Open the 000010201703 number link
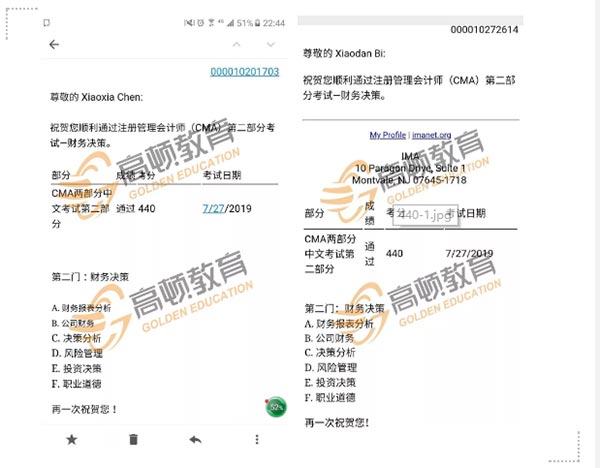The image size is (600, 468). 245,72
